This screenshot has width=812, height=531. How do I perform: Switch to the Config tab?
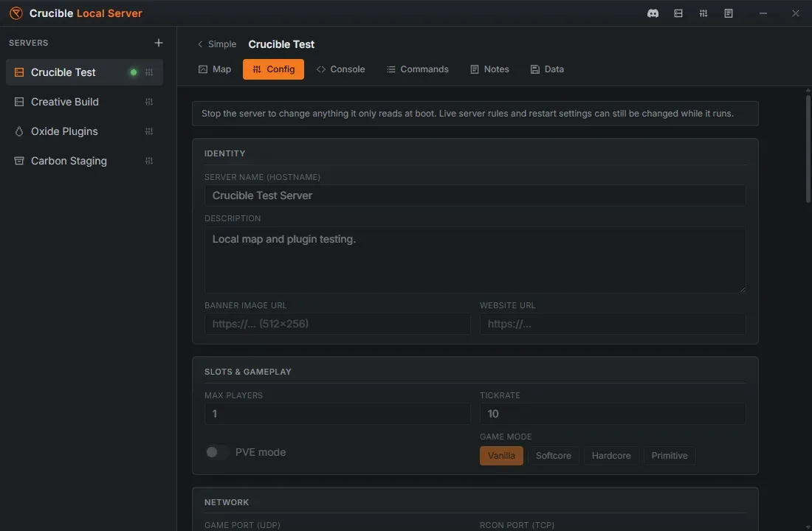tap(273, 69)
